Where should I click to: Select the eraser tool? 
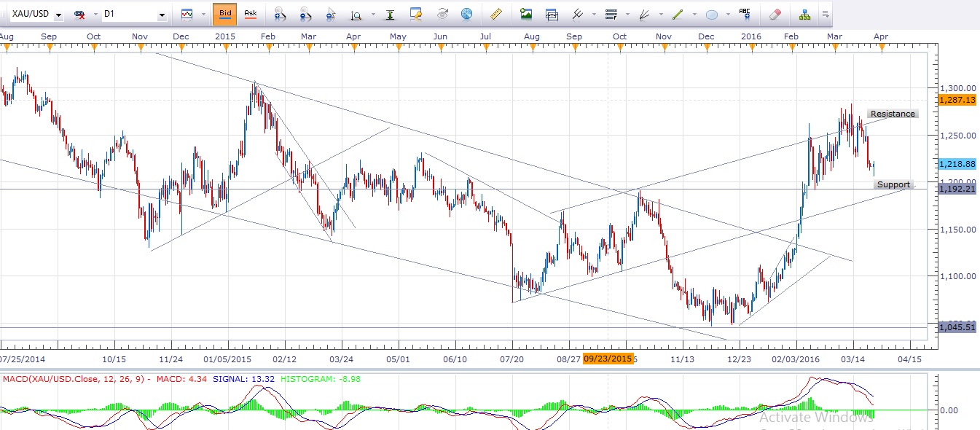click(x=775, y=14)
